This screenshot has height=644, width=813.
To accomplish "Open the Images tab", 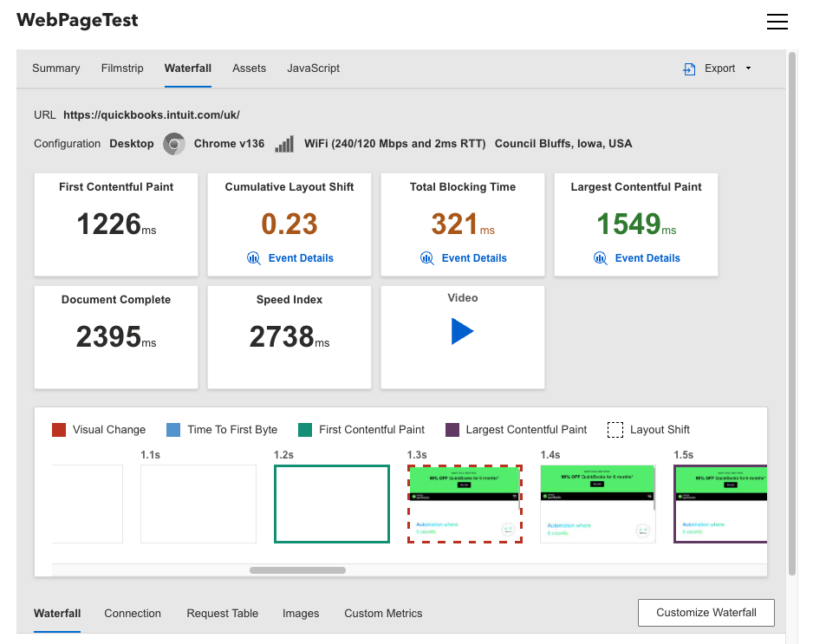I will pyautogui.click(x=301, y=613).
